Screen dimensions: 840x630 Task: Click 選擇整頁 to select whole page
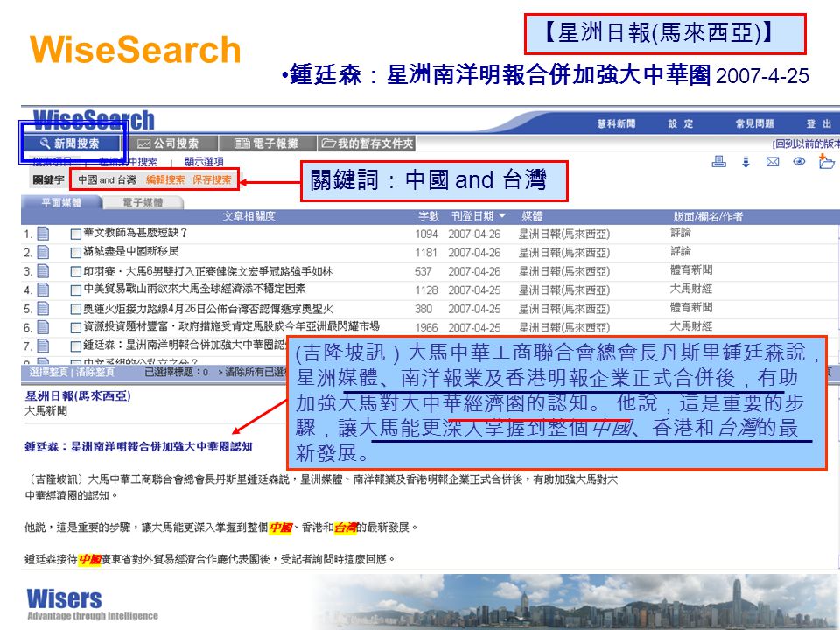click(x=49, y=372)
